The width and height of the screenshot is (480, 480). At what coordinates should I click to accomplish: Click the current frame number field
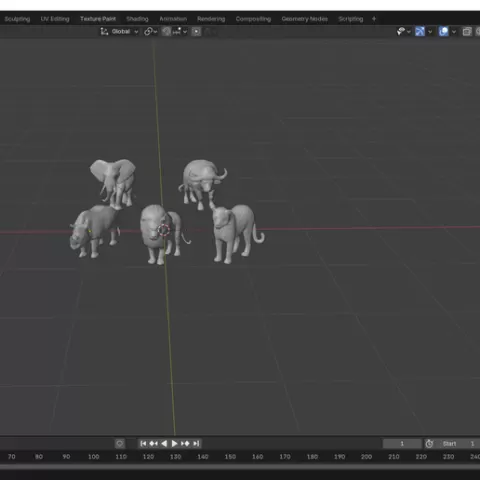(x=402, y=444)
